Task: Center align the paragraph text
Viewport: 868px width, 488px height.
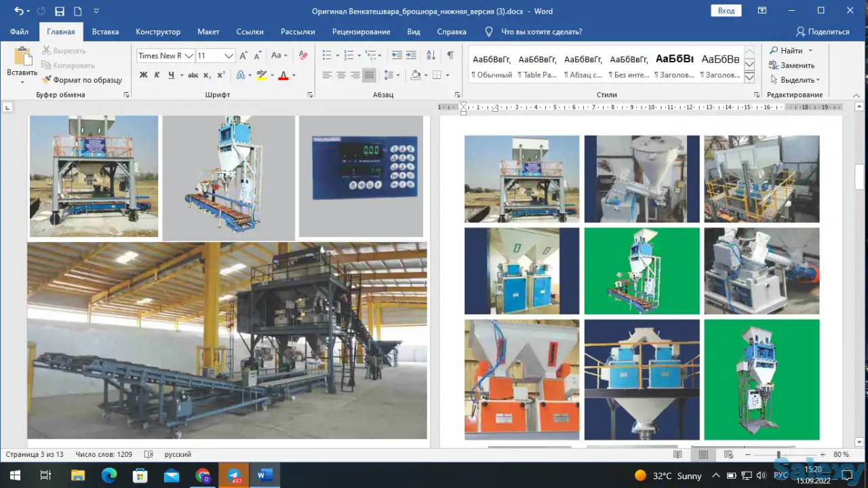Action: (x=341, y=75)
